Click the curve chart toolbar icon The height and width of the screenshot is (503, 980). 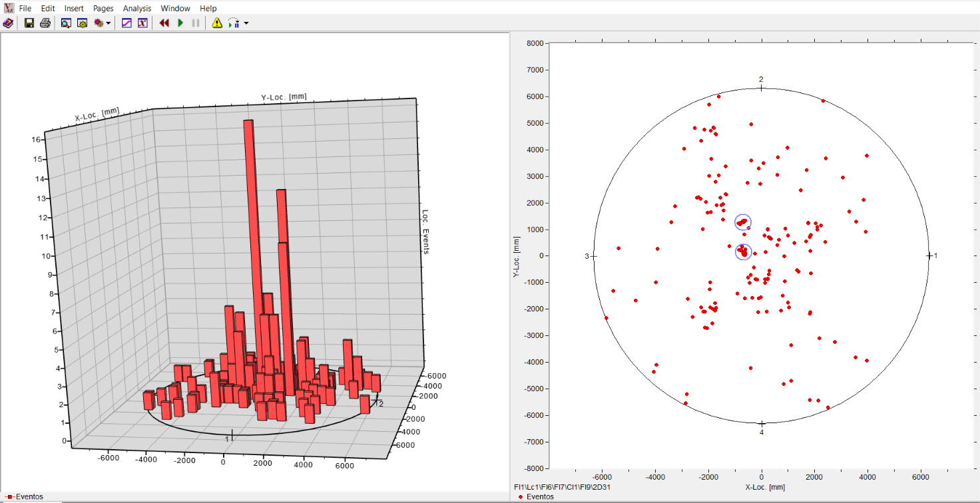coord(126,23)
